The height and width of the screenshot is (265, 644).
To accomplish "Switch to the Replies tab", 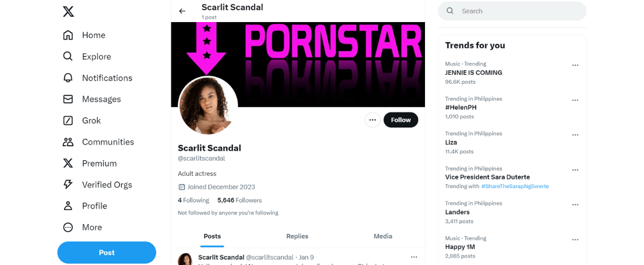I will pos(297,236).
